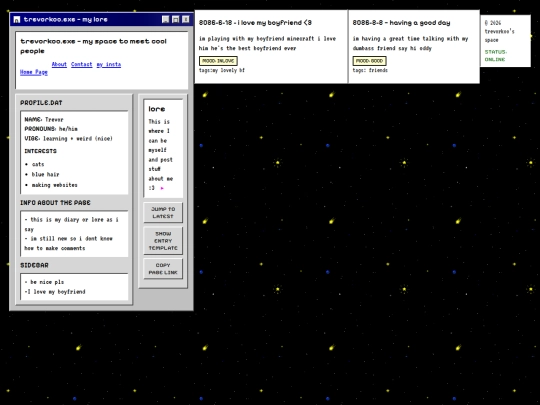Click the 'PRONOUNS: he/him' line
The width and height of the screenshot is (540, 405).
click(51, 129)
